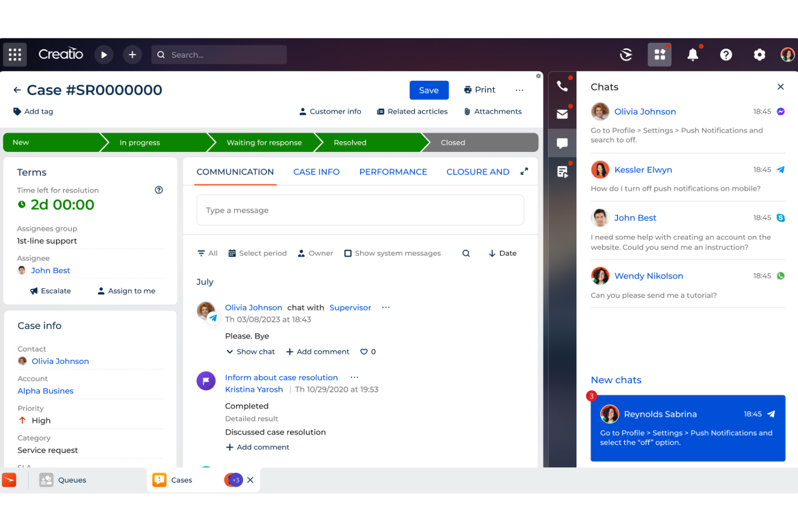Select Assign to me in Terms panel
The width and height of the screenshot is (798, 532).
click(126, 291)
